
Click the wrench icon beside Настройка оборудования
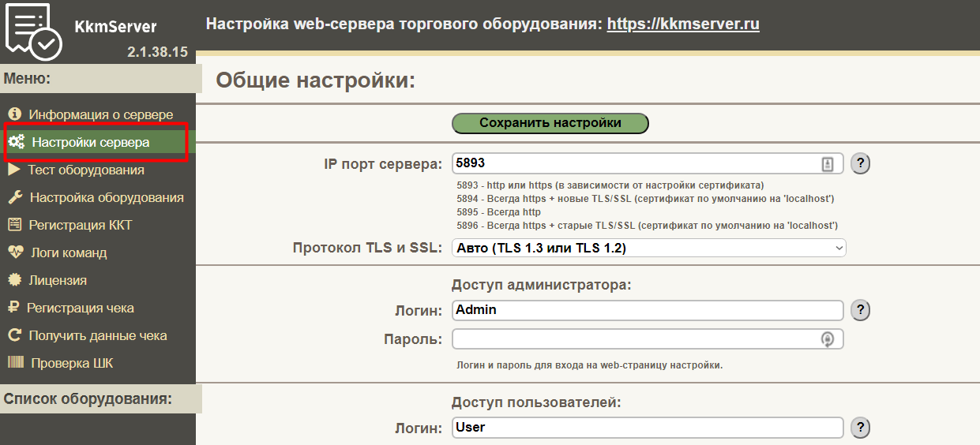(x=15, y=197)
